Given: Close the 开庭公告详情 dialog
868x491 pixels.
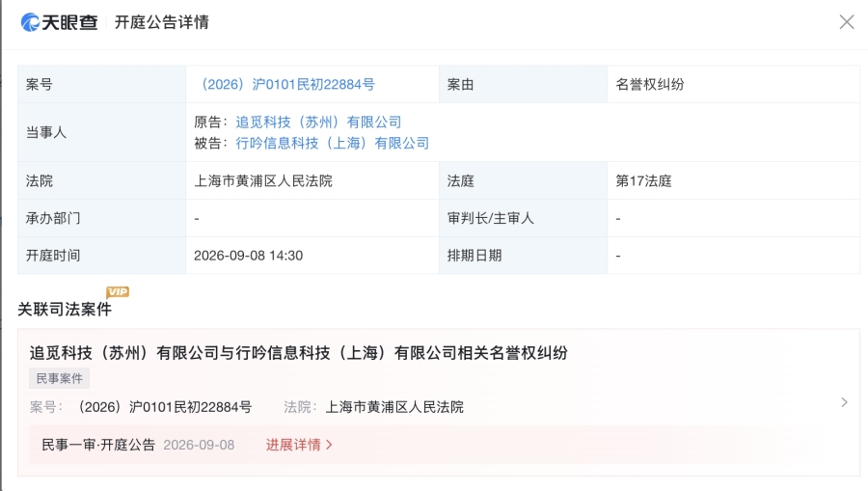Looking at the screenshot, I should [847, 22].
